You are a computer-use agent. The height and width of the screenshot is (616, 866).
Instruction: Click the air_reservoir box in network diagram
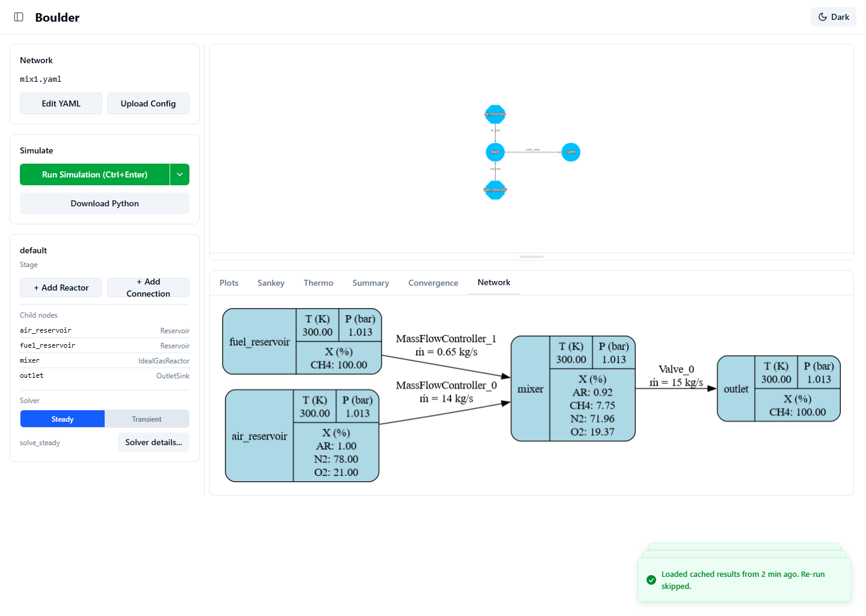302,436
